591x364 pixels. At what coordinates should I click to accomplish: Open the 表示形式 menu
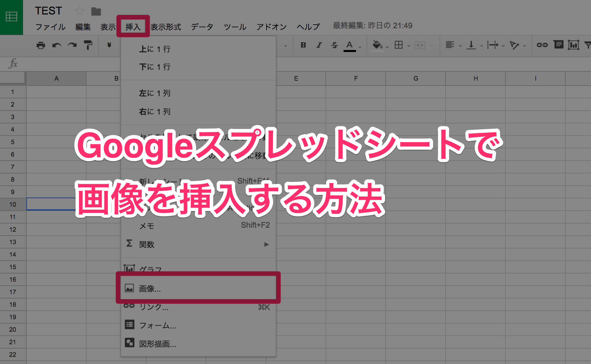pyautogui.click(x=166, y=27)
